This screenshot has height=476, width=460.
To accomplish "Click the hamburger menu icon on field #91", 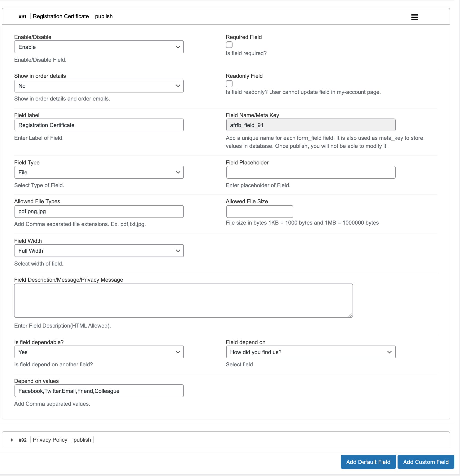I will coord(414,17).
